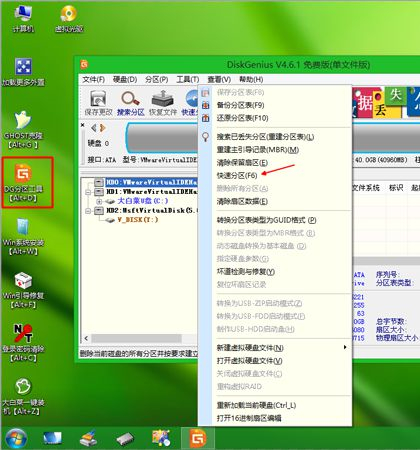Launch 大白菜一键装机 [Alt+Z] desktop shortcut
Screen dimensions: 420x450
[x=23, y=397]
